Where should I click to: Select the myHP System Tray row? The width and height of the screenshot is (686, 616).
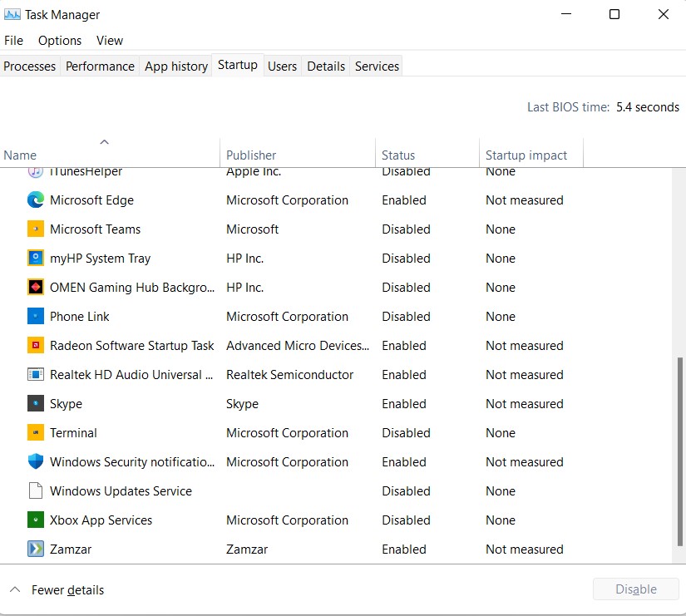tap(100, 258)
